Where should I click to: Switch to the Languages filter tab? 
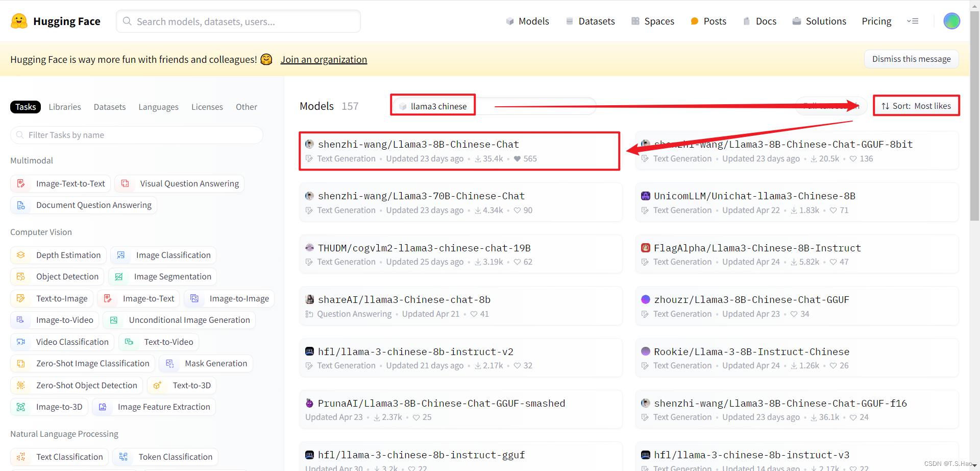158,107
